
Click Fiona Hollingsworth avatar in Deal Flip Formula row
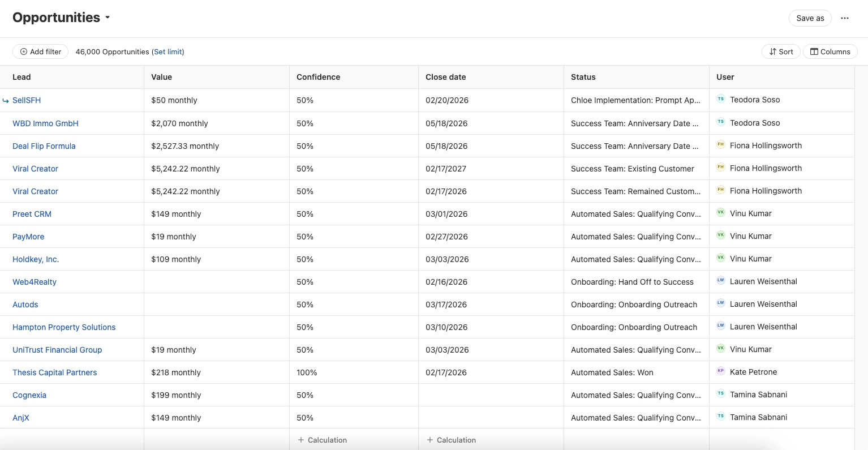721,144
